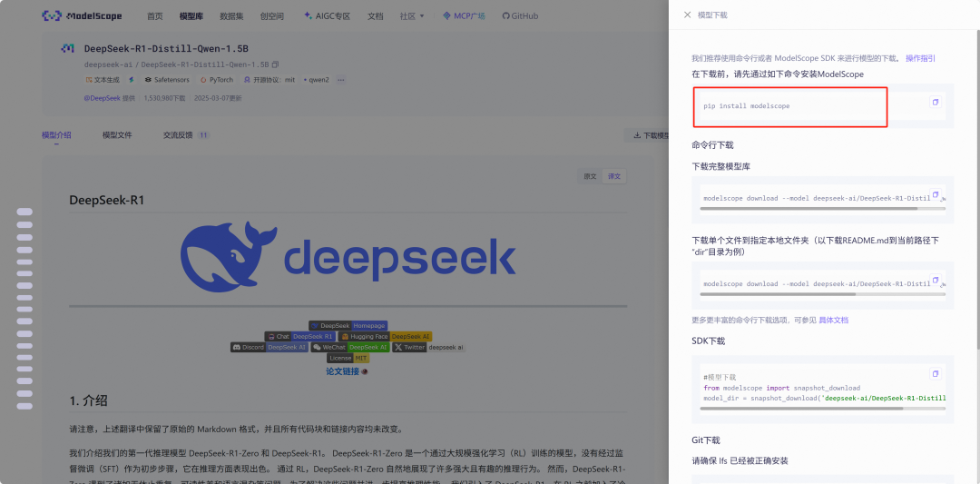This screenshot has height=484, width=980.
Task: Click the snapshot_download import code line
Action: (781, 388)
